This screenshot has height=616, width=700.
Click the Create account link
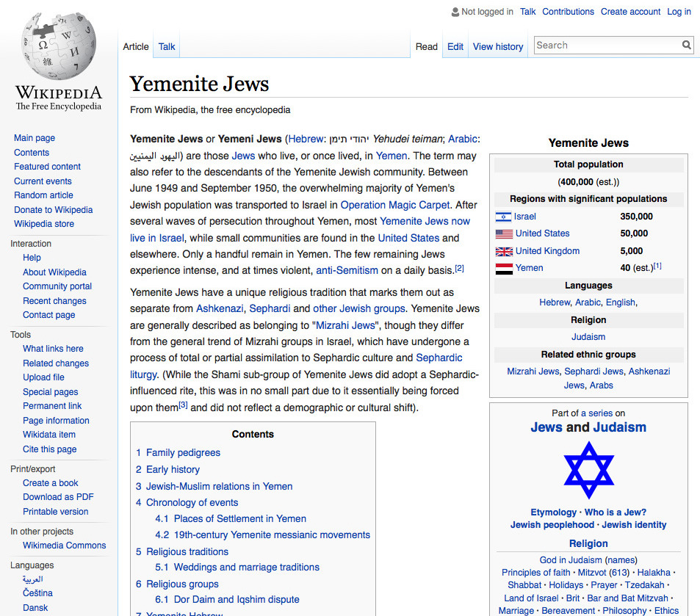(630, 12)
